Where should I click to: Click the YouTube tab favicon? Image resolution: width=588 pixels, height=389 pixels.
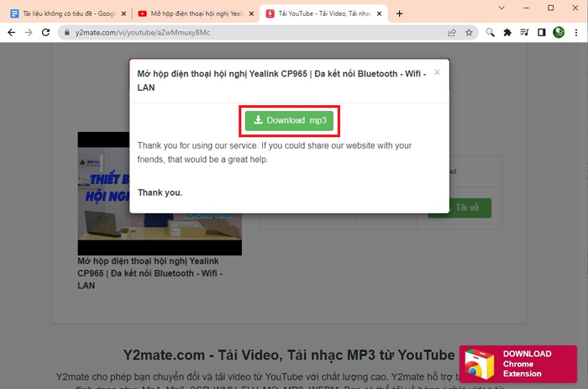(142, 14)
